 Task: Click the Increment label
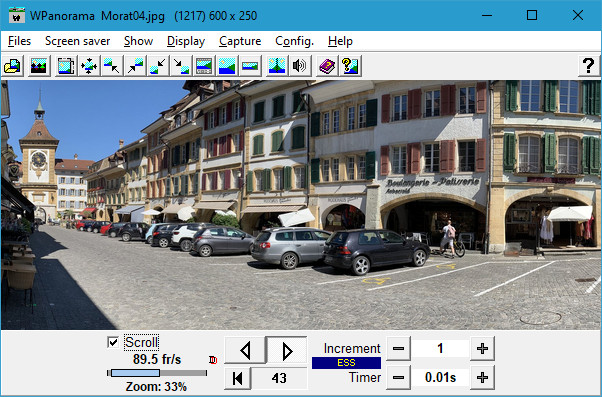point(352,348)
